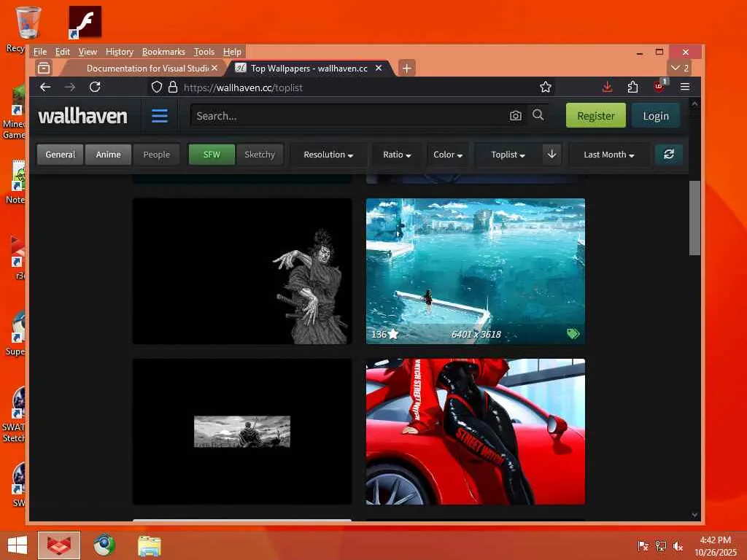Click the page vertical scrollbar thumb

(694, 217)
